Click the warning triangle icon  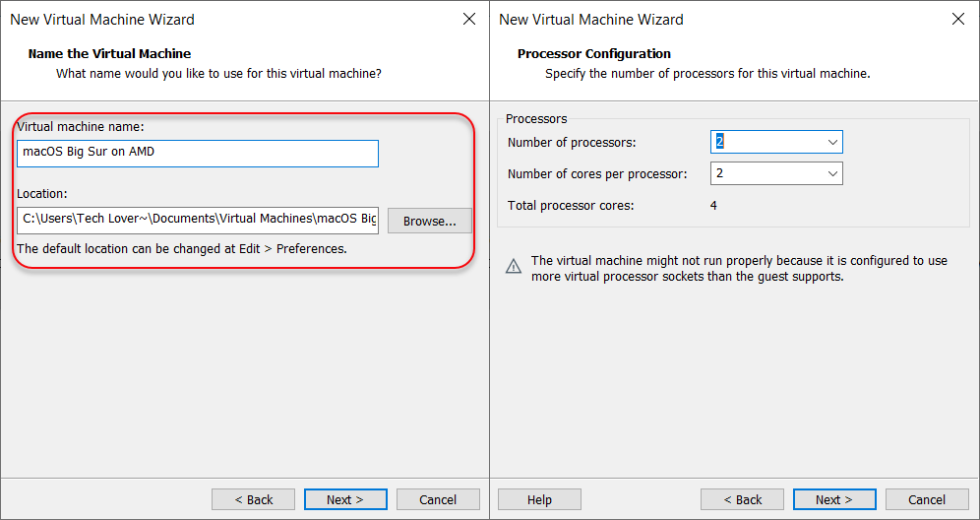coord(514,267)
